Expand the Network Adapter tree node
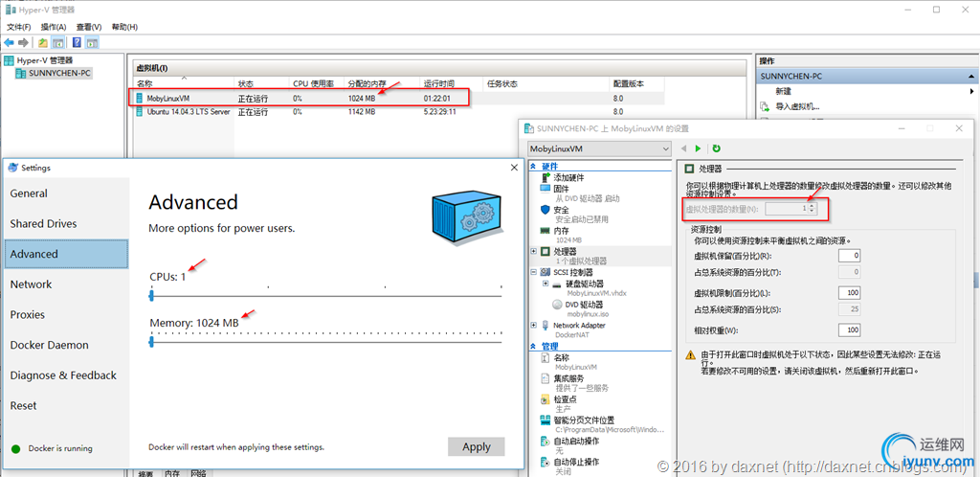 tap(533, 325)
